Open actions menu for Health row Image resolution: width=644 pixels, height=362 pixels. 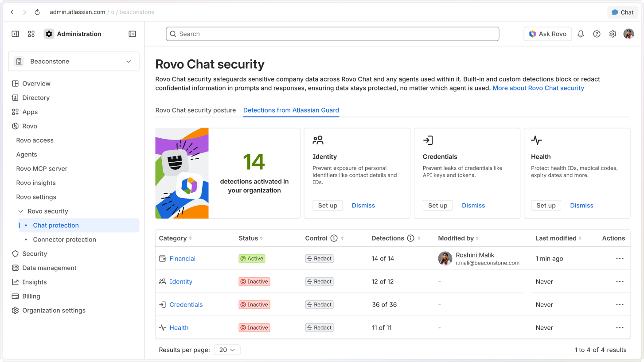(620, 328)
